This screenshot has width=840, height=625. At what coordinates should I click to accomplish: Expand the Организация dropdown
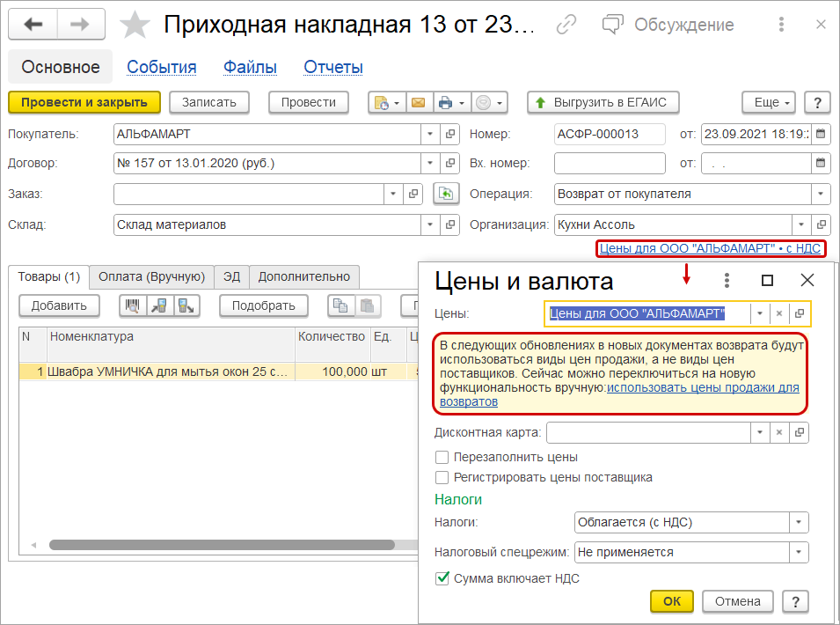tap(801, 224)
